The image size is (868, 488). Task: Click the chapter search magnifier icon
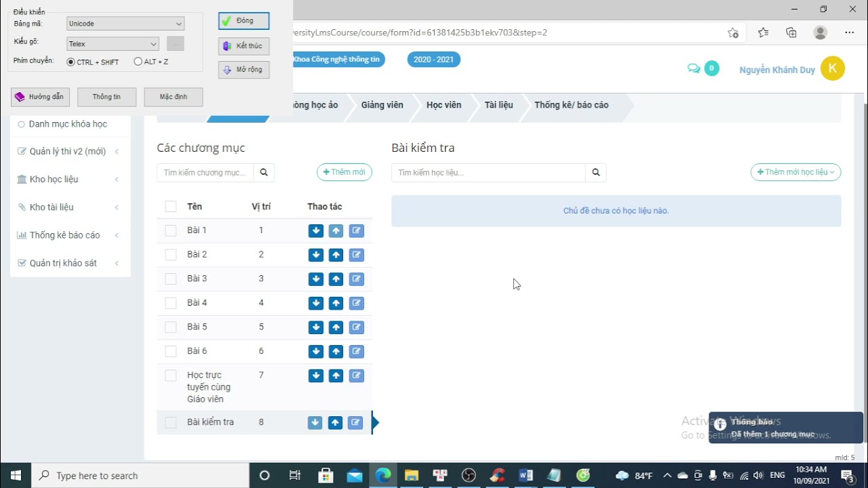(264, 173)
